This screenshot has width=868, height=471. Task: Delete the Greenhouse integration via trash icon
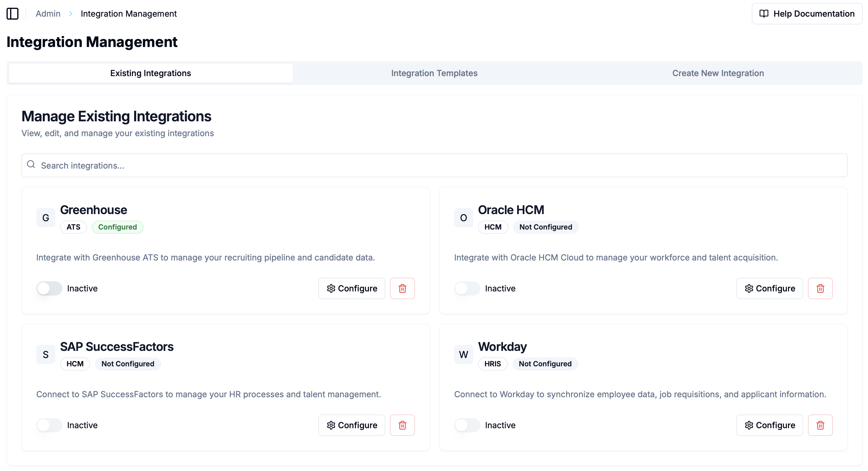coord(402,288)
